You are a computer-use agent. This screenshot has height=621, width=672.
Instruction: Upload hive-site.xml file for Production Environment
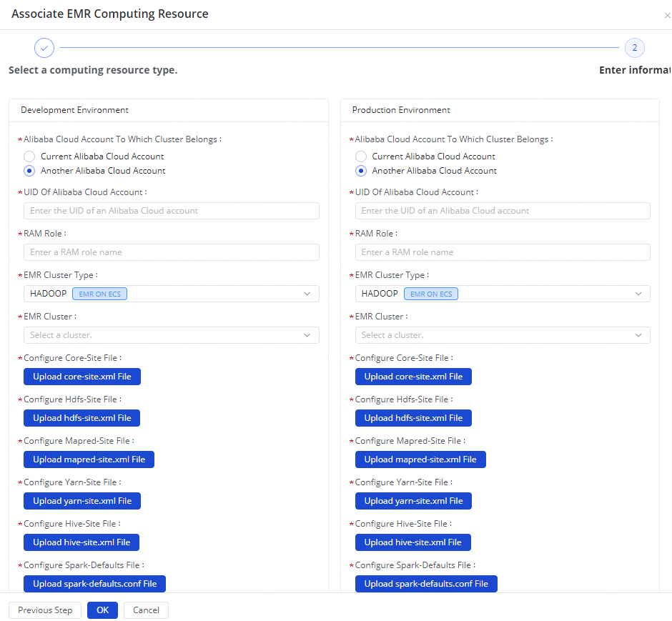413,542
